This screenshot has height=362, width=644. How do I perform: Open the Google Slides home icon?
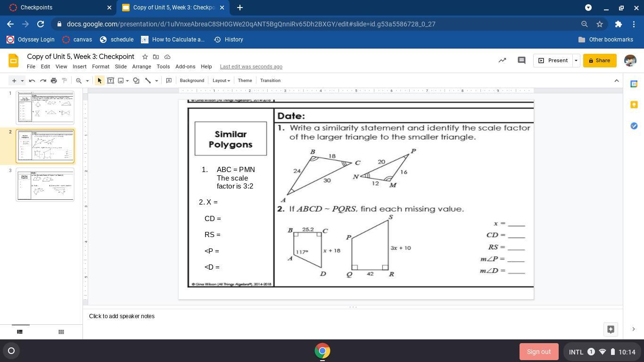click(x=14, y=60)
